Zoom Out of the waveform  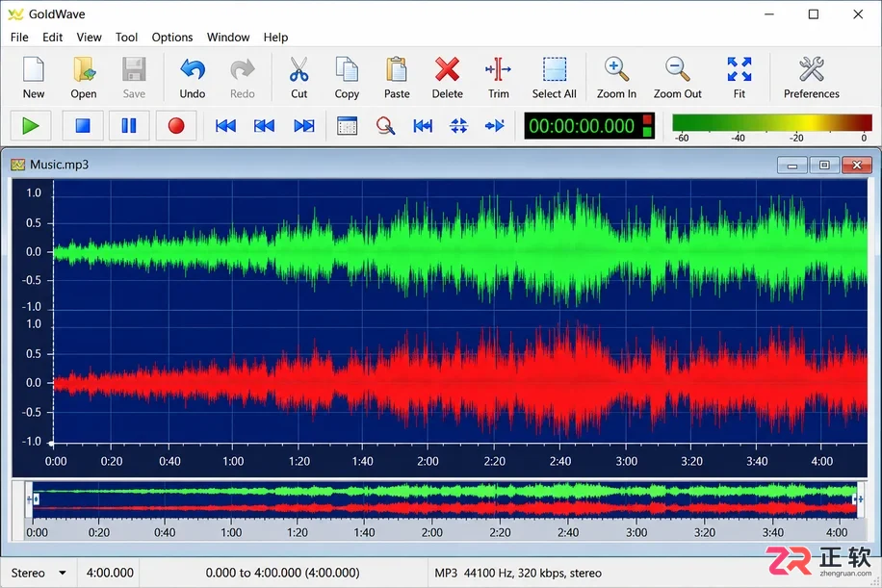tap(677, 78)
